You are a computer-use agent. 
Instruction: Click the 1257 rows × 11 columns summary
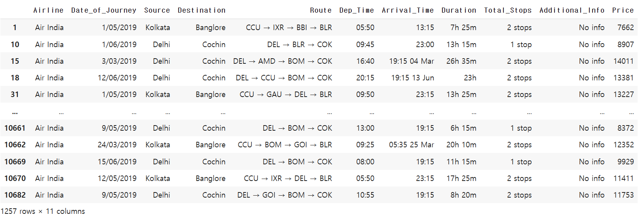click(x=43, y=211)
